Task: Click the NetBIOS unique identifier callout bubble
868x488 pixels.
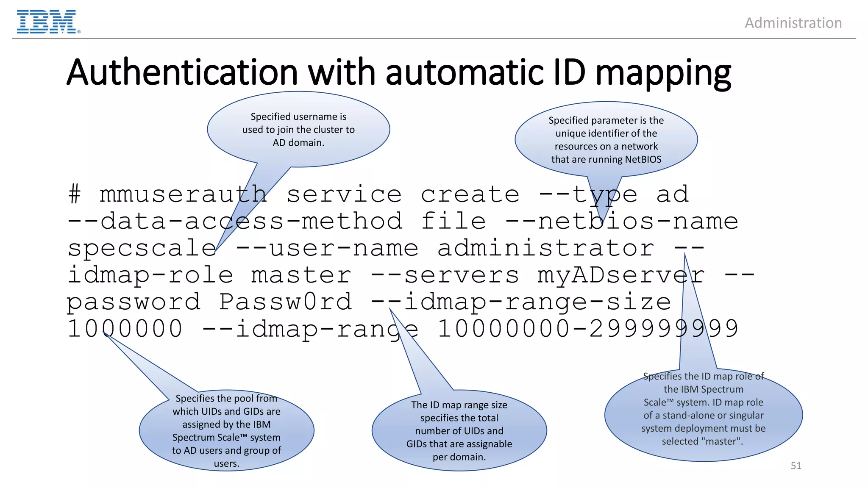Action: 606,140
